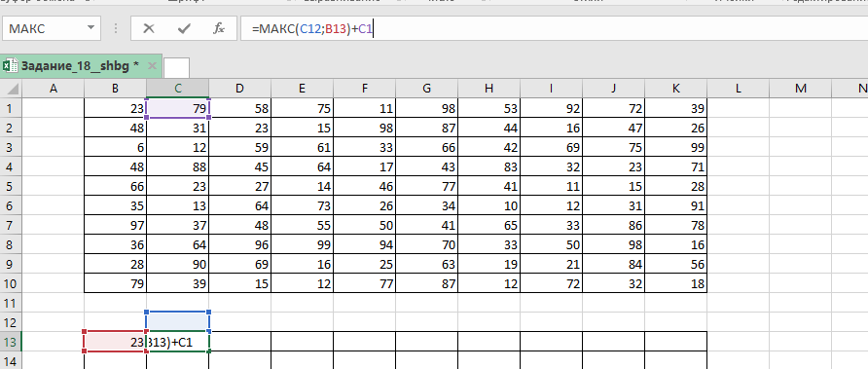Viewport: 868px width, 369px height.
Task: Click the Excel file icon on workbook tab
Action: point(10,66)
